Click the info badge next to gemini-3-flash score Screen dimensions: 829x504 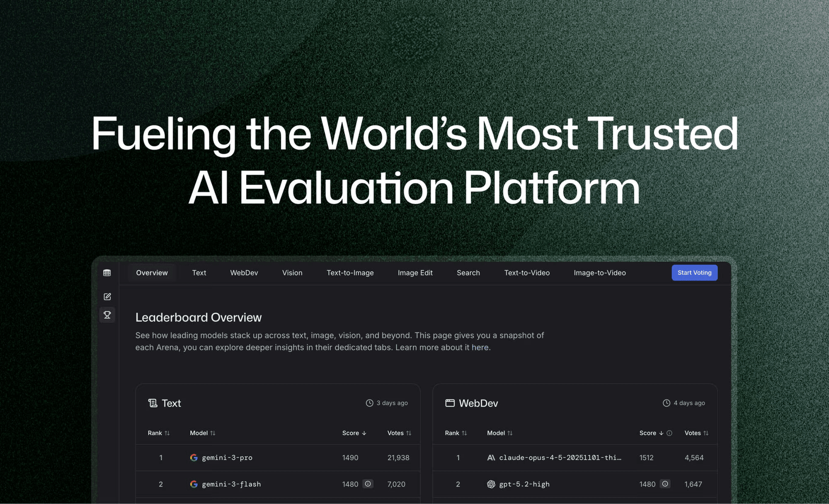tap(368, 484)
